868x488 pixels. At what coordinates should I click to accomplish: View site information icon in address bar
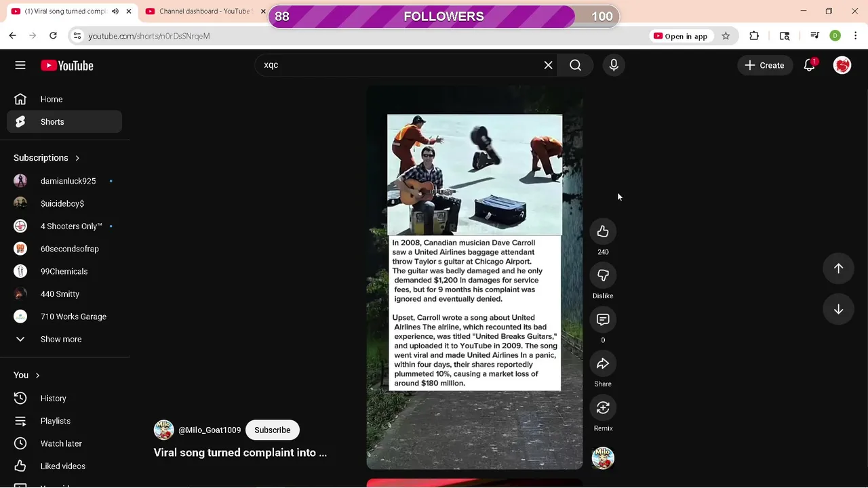pos(77,36)
